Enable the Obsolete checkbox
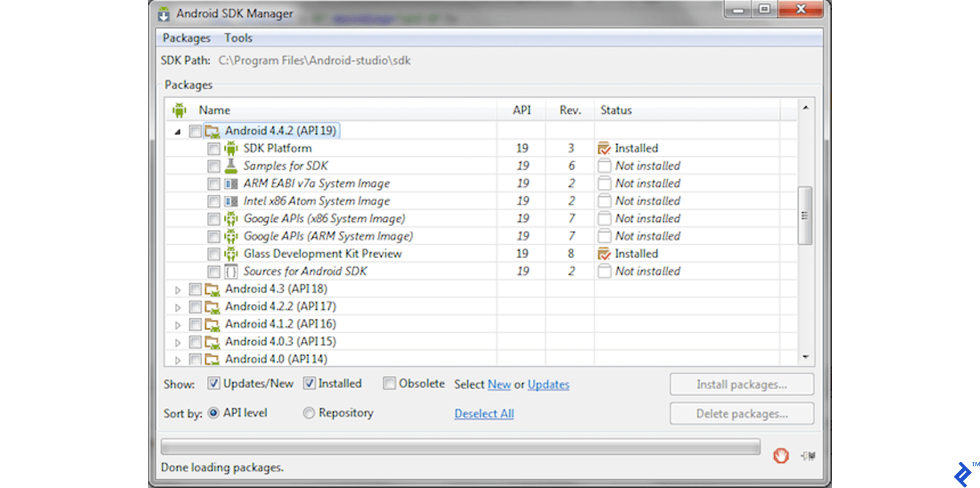This screenshot has height=488, width=980. click(389, 383)
